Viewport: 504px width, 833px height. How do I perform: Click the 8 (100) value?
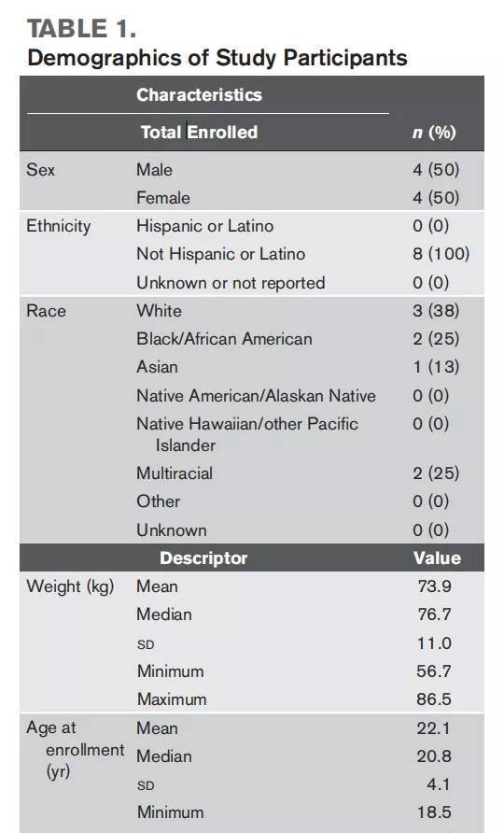pos(441,254)
